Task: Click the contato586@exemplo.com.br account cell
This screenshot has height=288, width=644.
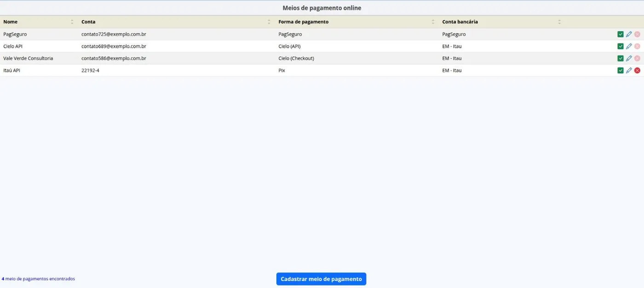Action: click(x=114, y=58)
